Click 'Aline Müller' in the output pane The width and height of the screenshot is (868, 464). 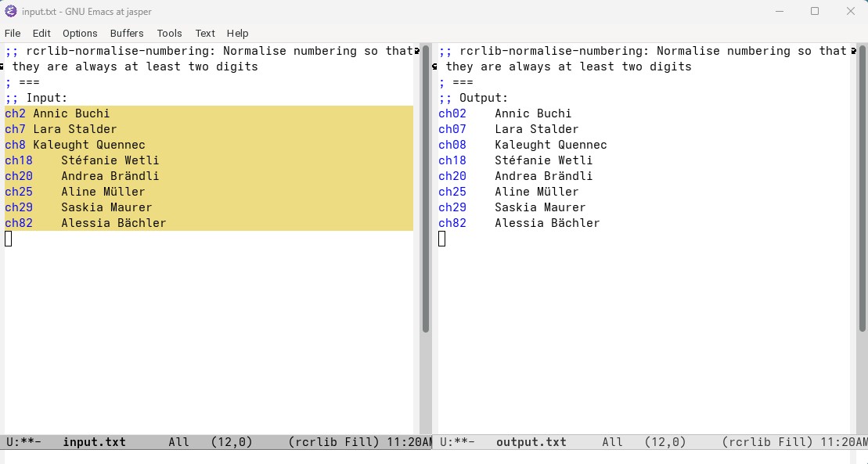(x=536, y=192)
